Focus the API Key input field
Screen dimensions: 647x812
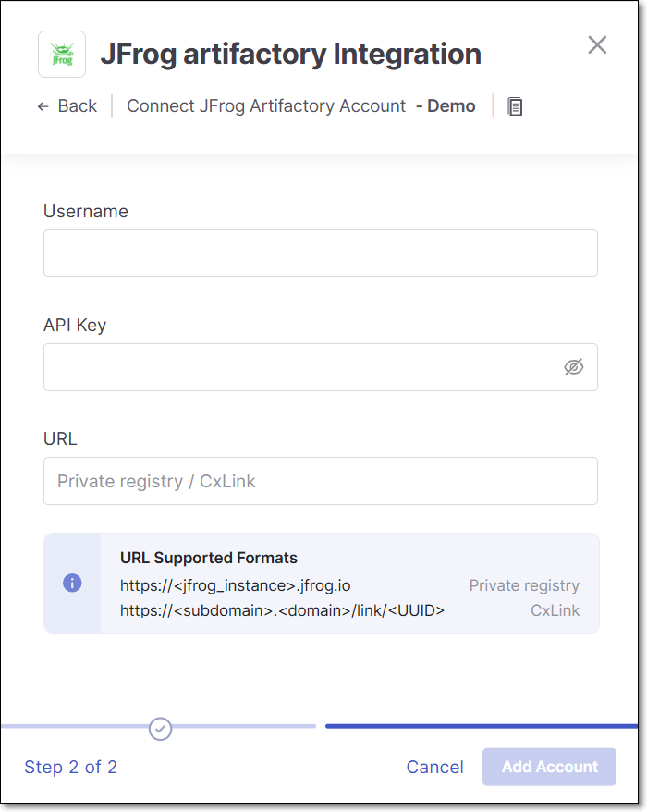[321, 366]
